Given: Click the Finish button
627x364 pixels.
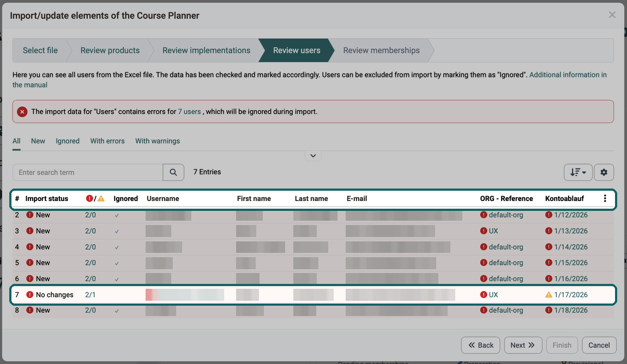Looking at the screenshot, I should click(562, 345).
